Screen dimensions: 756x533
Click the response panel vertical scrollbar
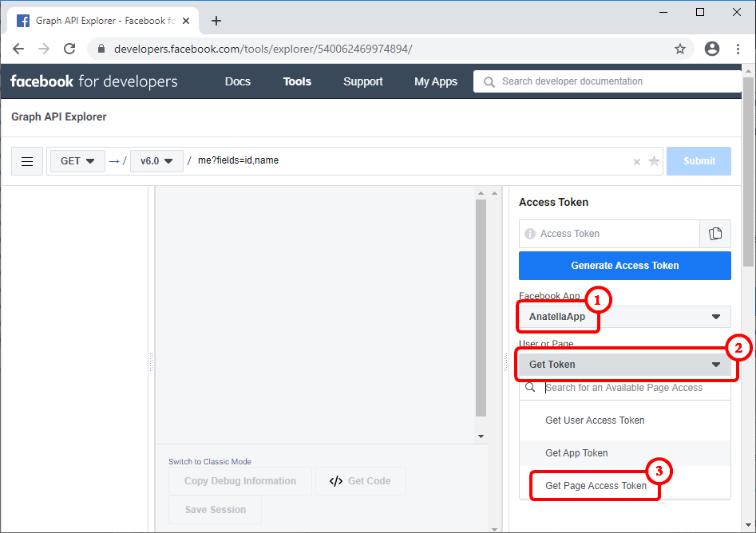tap(481, 307)
